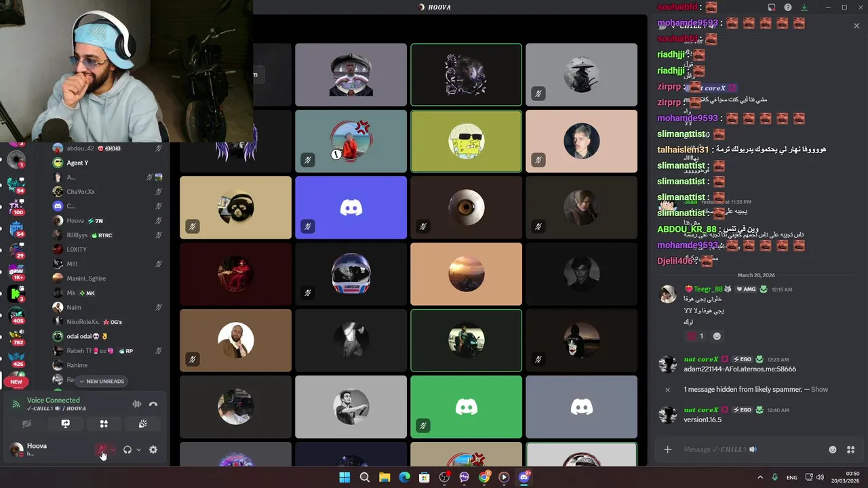
Task: Open the racing helmet participant tile
Action: [351, 274]
